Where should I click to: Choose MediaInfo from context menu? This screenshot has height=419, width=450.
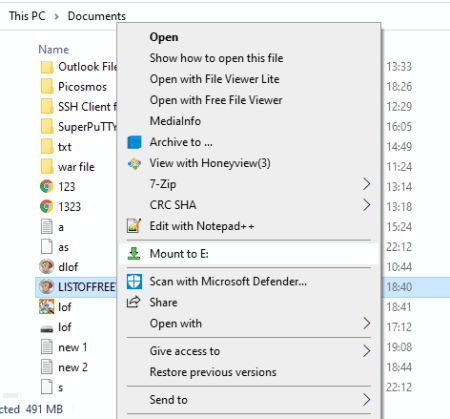(175, 121)
